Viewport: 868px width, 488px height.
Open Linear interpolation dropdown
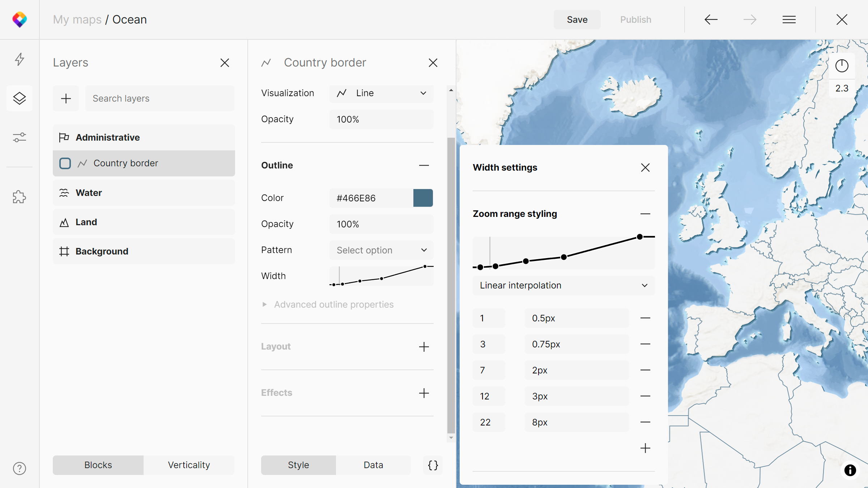(563, 286)
